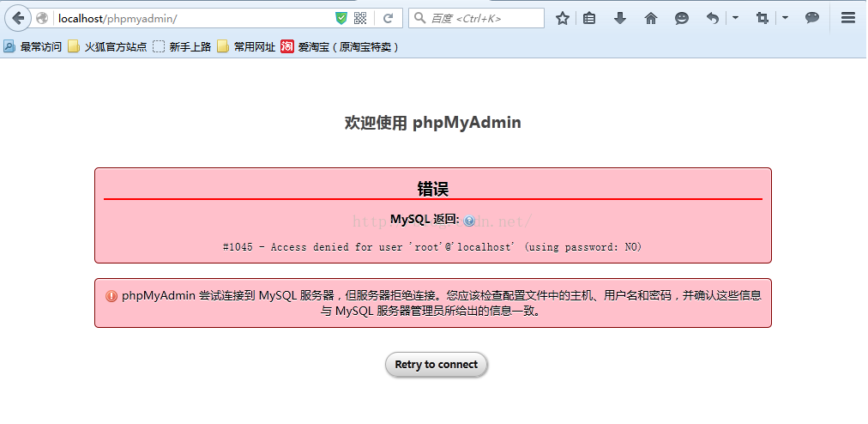Click the site identity globe icon
The height and width of the screenshot is (424, 868).
[42, 18]
